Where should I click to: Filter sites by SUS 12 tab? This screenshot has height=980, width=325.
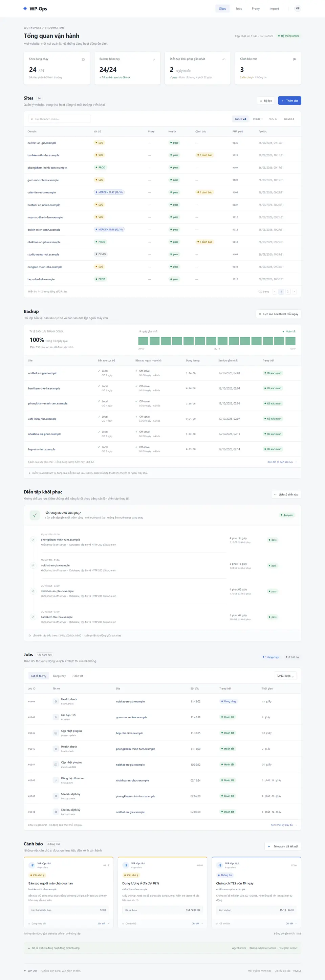coord(273,119)
